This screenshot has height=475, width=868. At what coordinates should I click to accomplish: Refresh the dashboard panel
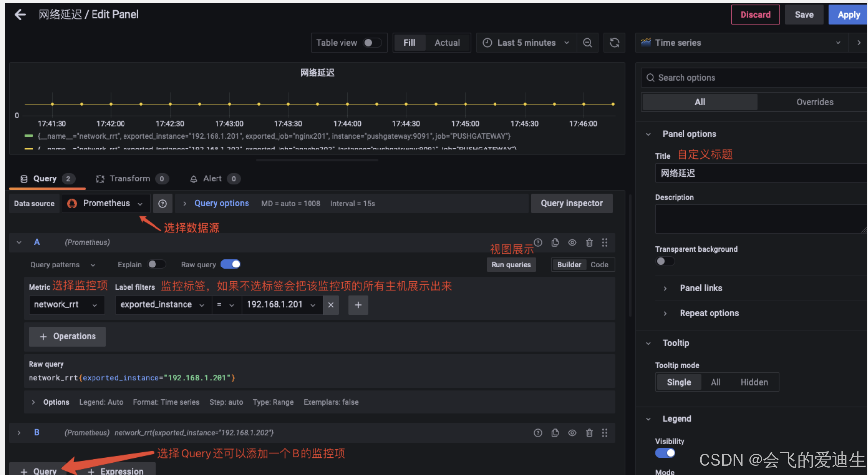(615, 43)
